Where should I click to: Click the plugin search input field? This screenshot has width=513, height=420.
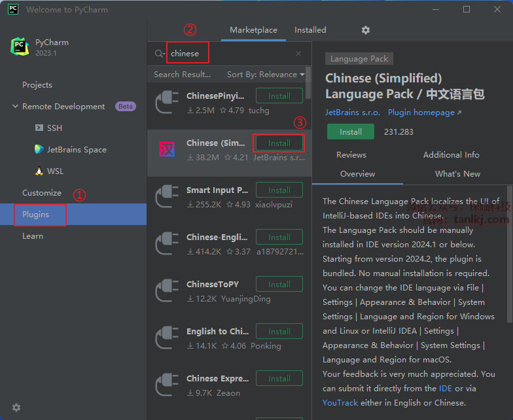229,54
